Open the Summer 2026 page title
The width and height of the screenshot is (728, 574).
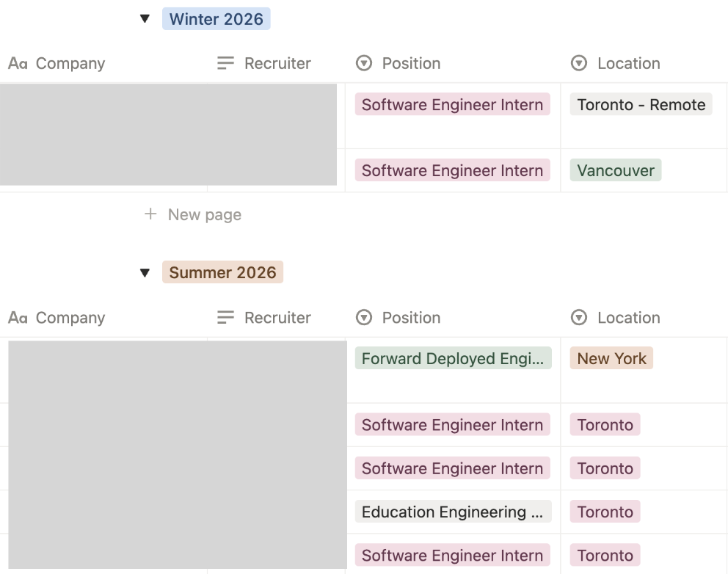pos(222,272)
